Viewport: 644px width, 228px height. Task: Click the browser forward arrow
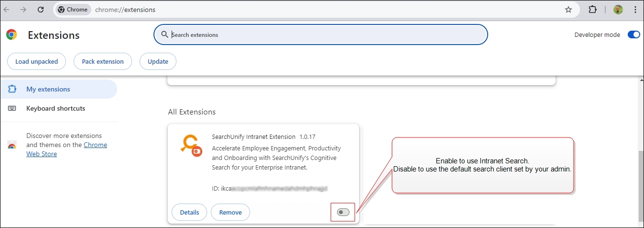click(x=23, y=10)
